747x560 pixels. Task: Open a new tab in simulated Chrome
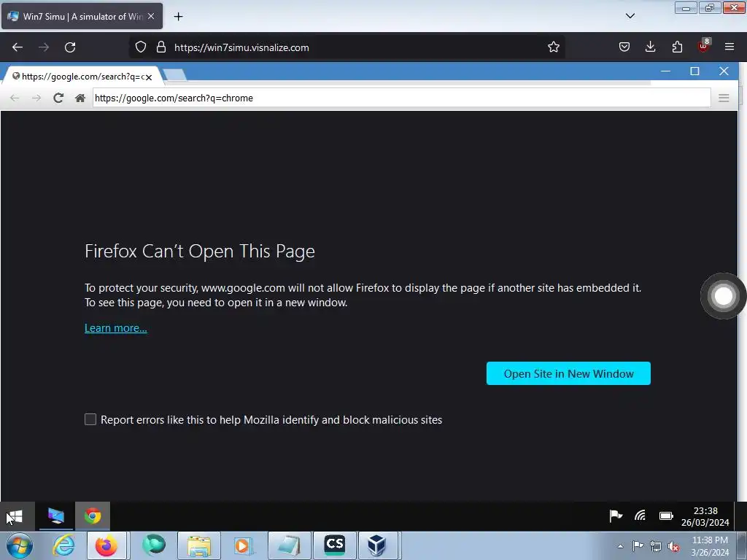(x=174, y=75)
